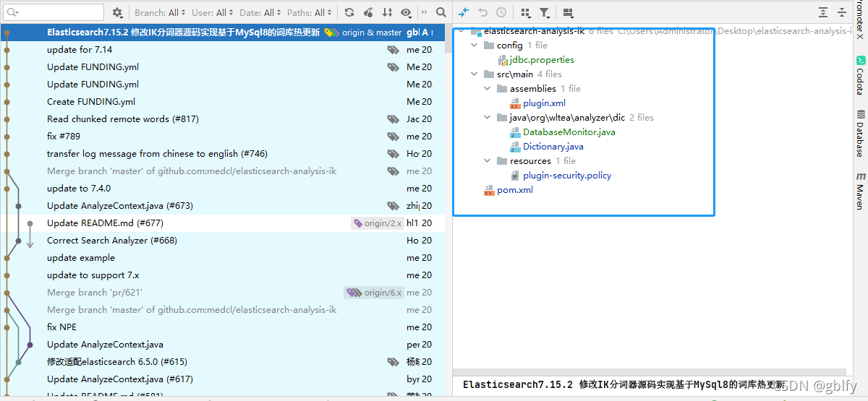Click the Revert Selected Changes icon
This screenshot has width=868, height=401.
(482, 12)
